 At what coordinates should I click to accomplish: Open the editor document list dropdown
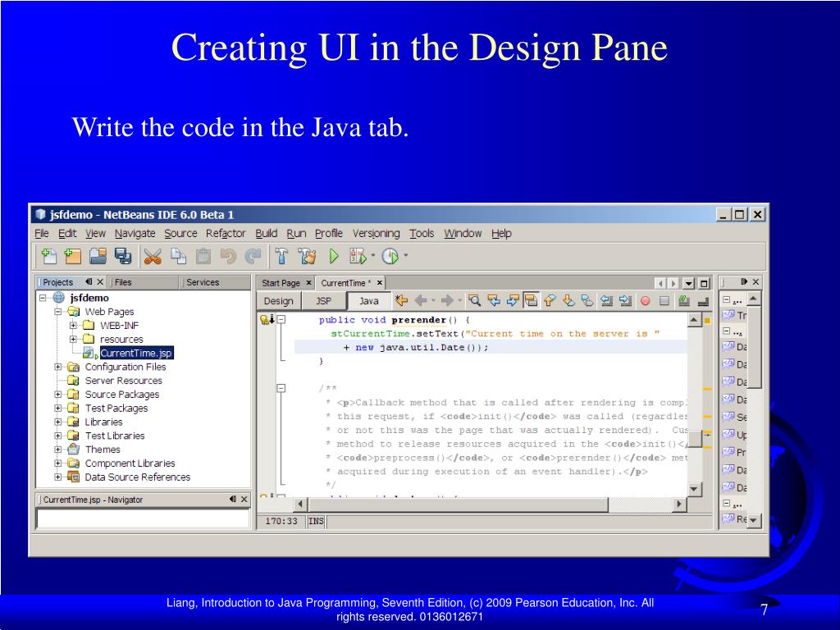689,283
